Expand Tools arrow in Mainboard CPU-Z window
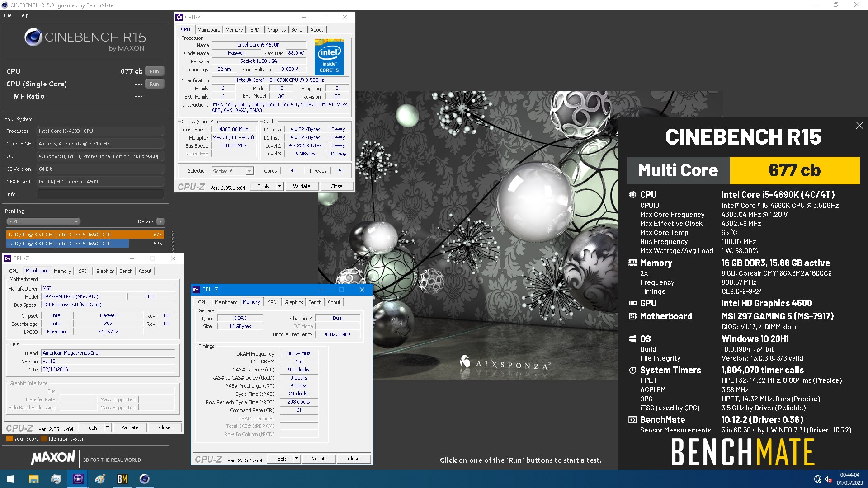The image size is (868, 488). pyautogui.click(x=108, y=427)
